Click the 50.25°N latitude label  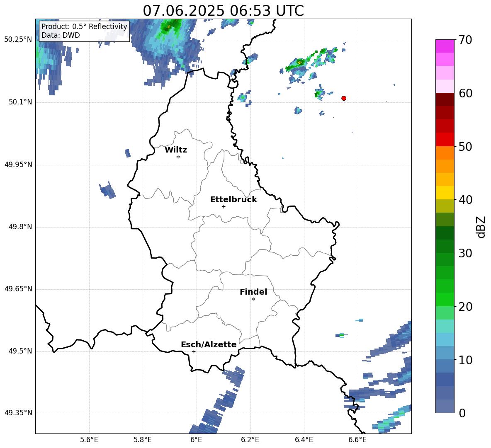(18, 40)
